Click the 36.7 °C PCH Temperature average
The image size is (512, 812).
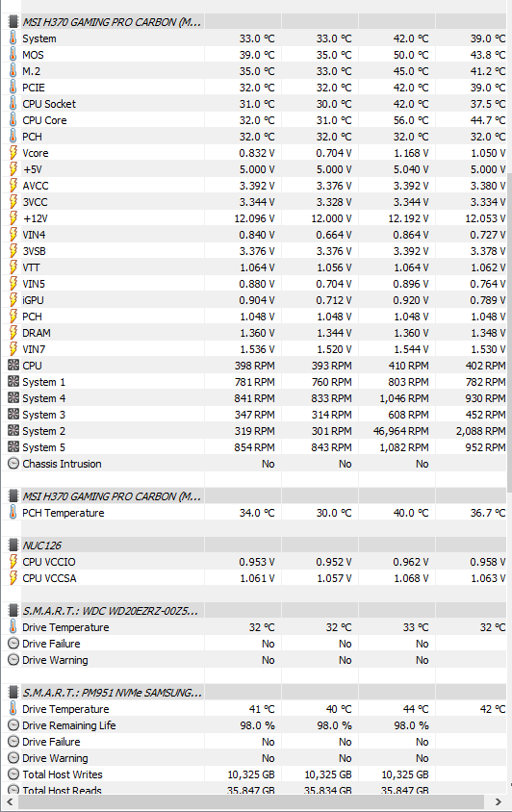pos(488,513)
